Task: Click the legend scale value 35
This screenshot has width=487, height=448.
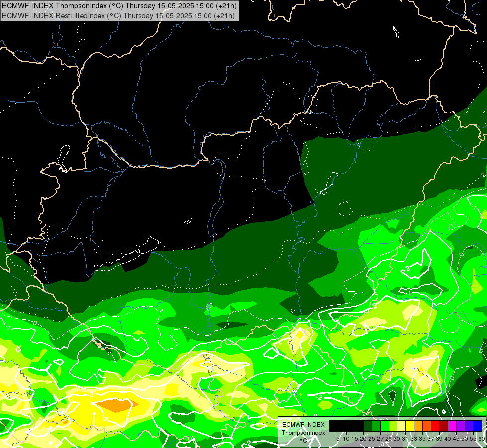Action: pyautogui.click(x=422, y=439)
